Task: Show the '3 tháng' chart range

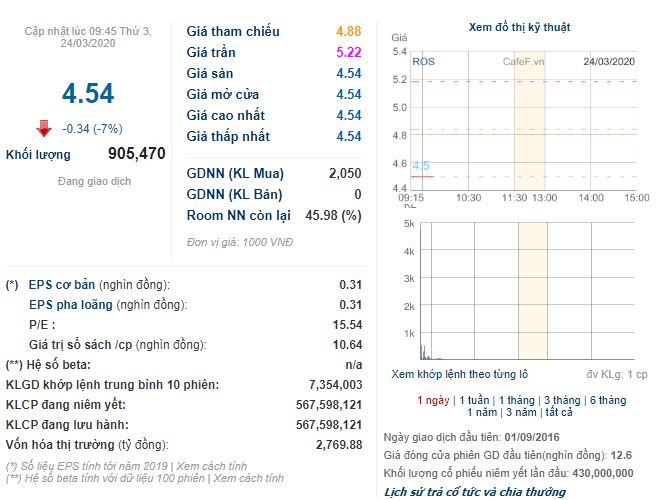Action: click(564, 400)
